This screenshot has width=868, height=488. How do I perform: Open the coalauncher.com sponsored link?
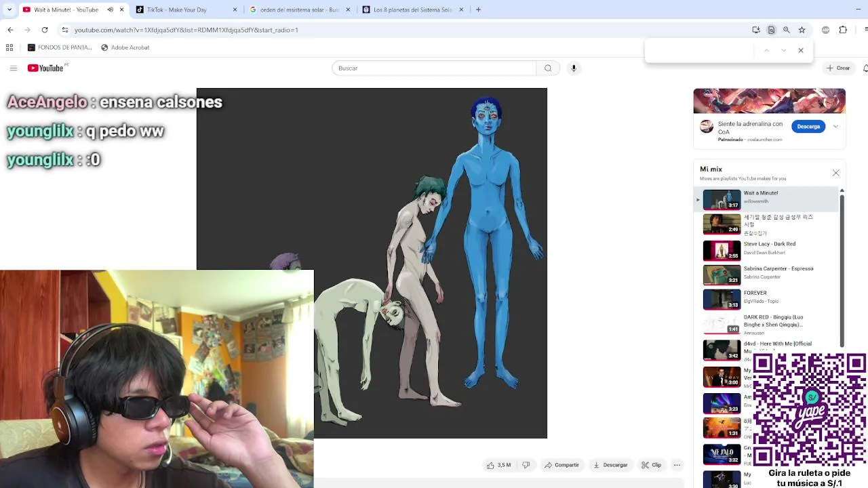pos(763,140)
